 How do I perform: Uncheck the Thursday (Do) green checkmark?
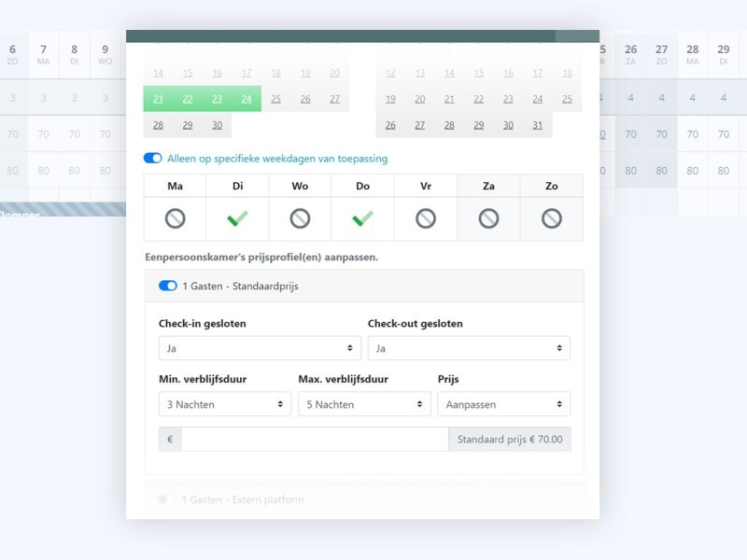tap(362, 218)
